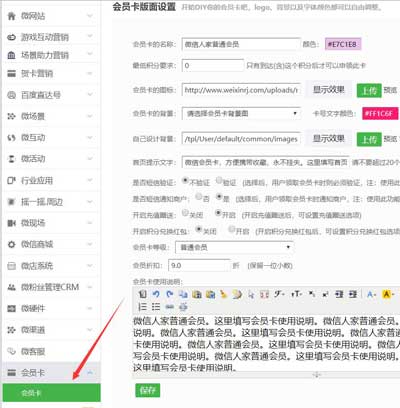Open the blue text color A tool
Image resolution: width=400 pixels, height=408 pixels.
[372, 294]
